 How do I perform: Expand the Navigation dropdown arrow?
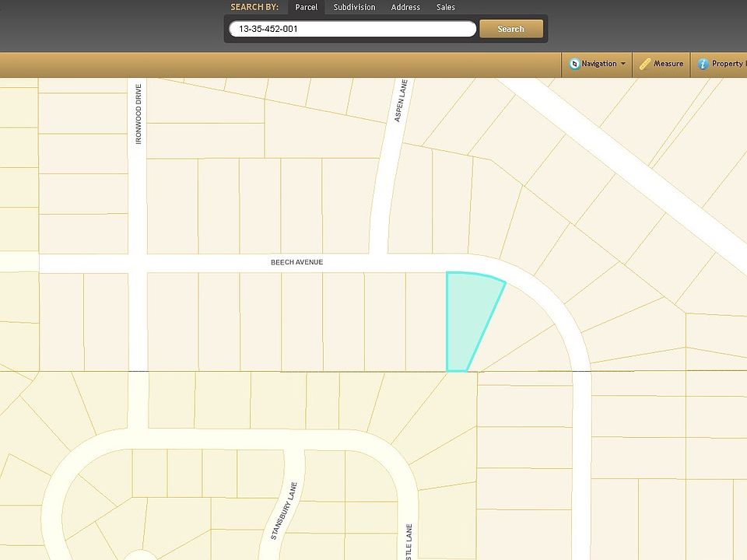click(623, 64)
